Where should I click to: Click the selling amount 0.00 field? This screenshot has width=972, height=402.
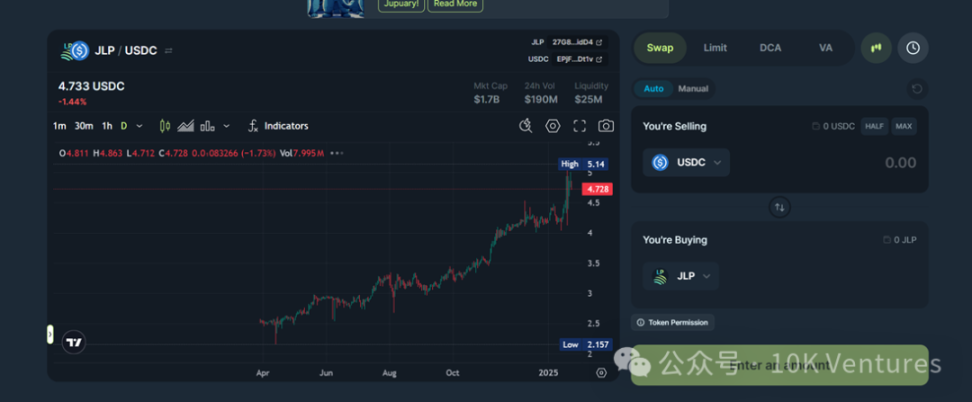pyautogui.click(x=900, y=163)
